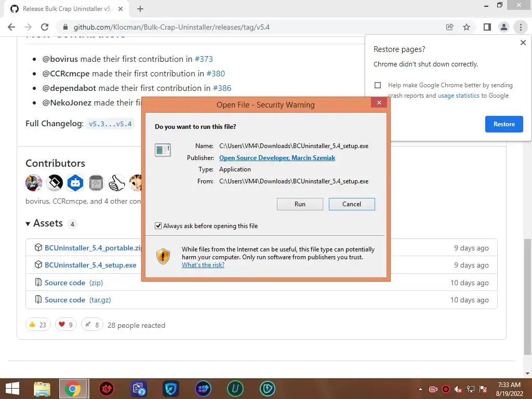Download BCUninstaller_5.4_portable.zip asset
This screenshot has width=532, height=399.
[93, 248]
